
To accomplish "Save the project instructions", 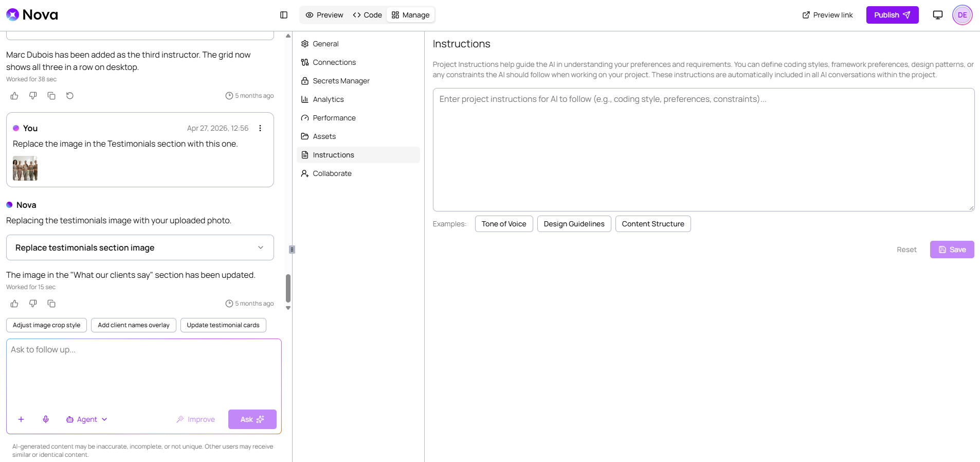I will click(952, 250).
